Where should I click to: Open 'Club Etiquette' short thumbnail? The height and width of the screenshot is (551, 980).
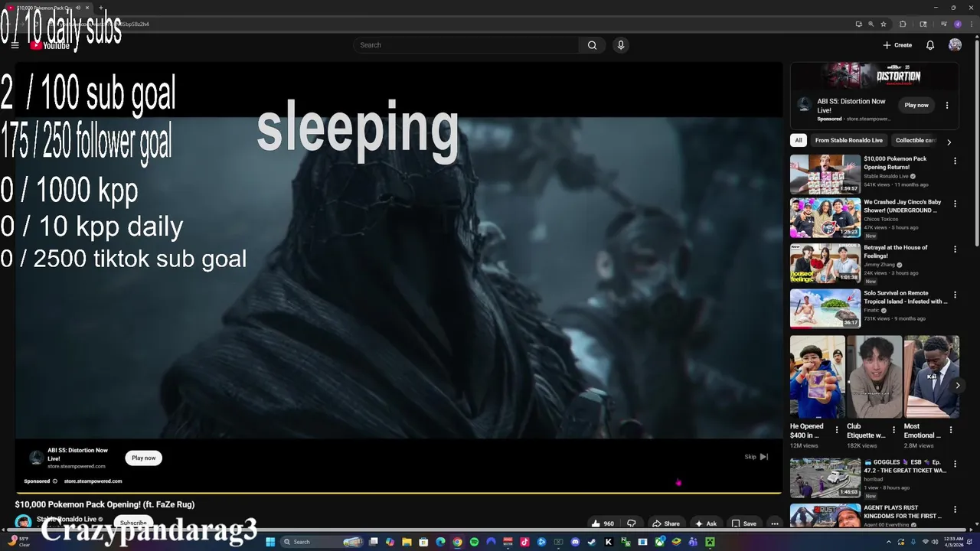click(x=874, y=377)
